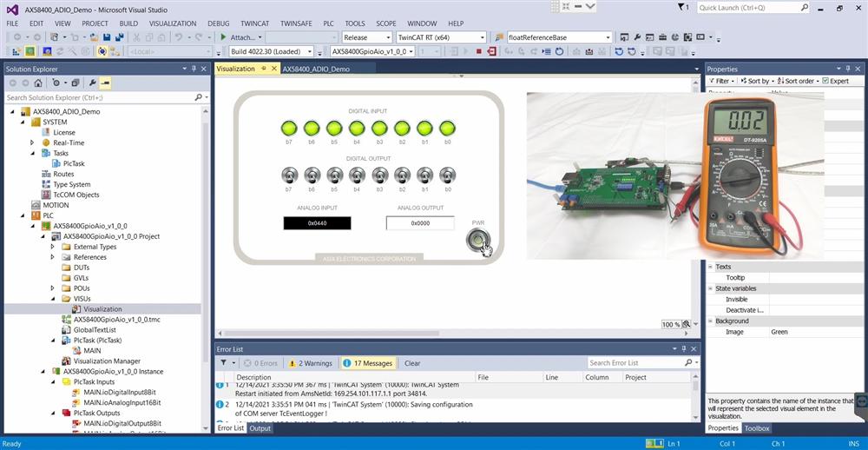868x450 pixels.
Task: Click the Quick Launch search magnifier
Action: tap(805, 8)
